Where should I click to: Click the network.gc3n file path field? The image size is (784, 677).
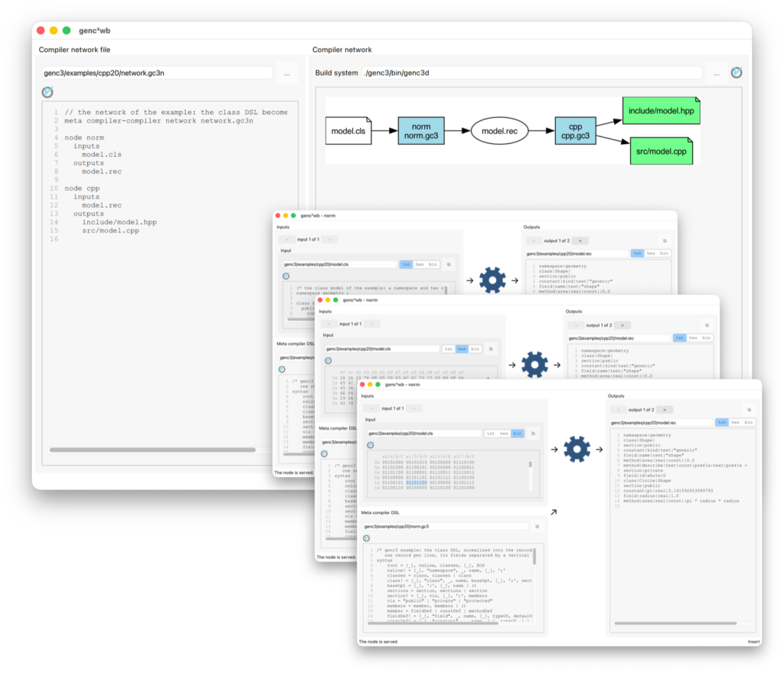coord(158,73)
